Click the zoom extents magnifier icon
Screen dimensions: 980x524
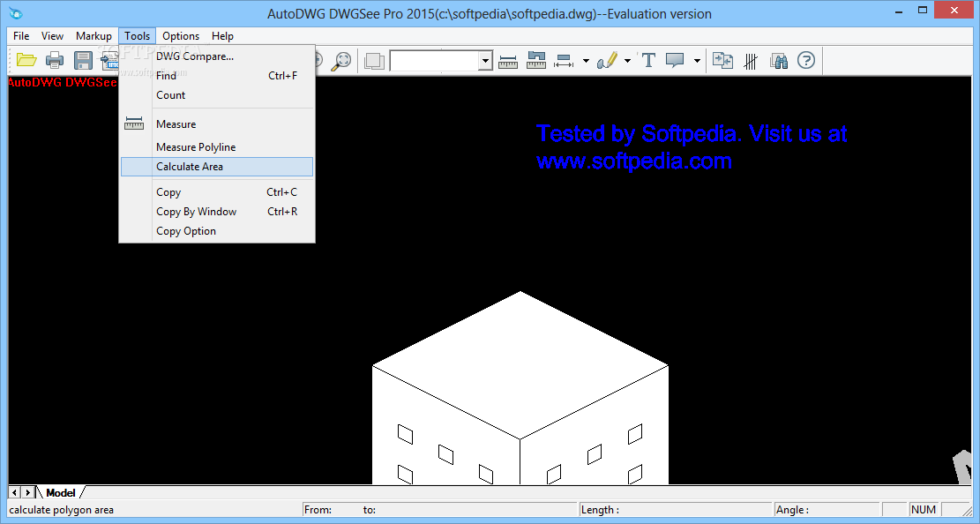click(342, 61)
